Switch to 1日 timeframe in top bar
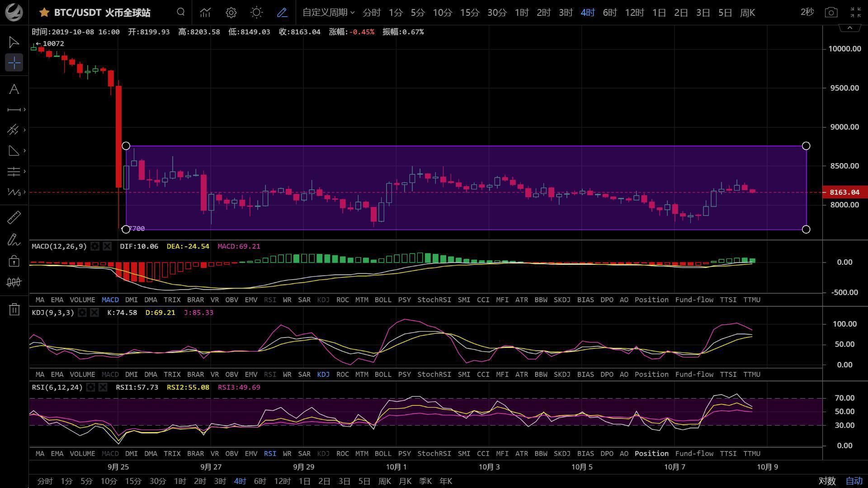Image resolution: width=868 pixels, height=488 pixels. pos(659,12)
